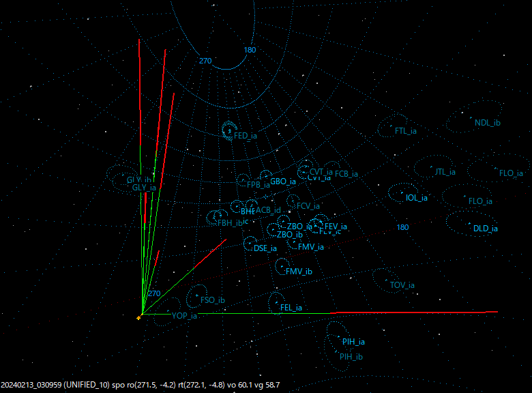Viewport: 532px width, 393px height.
Task: Select the FMV_ia shower label
Action: tap(311, 247)
